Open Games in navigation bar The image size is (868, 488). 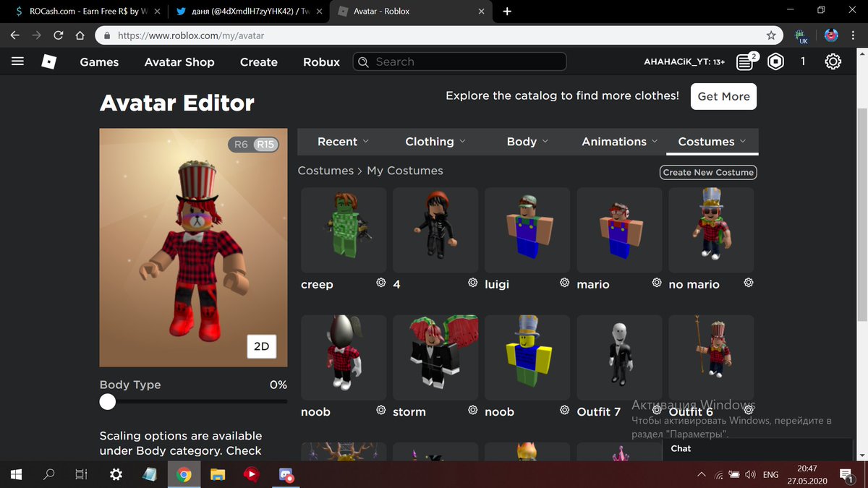pyautogui.click(x=99, y=62)
